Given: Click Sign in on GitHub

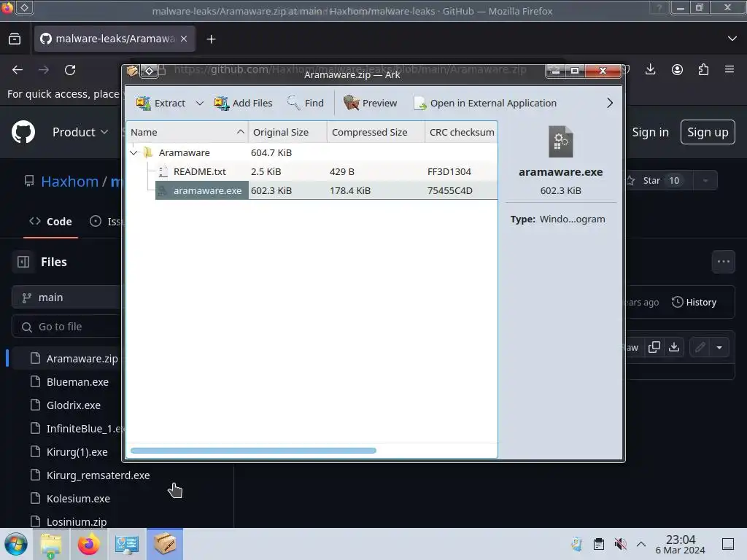Looking at the screenshot, I should point(650,132).
